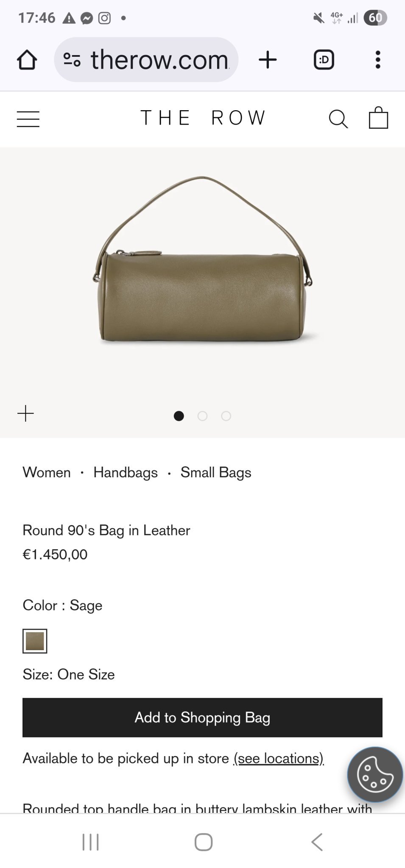Tap the therow.com address bar
The height and width of the screenshot is (868, 405).
coord(146,60)
